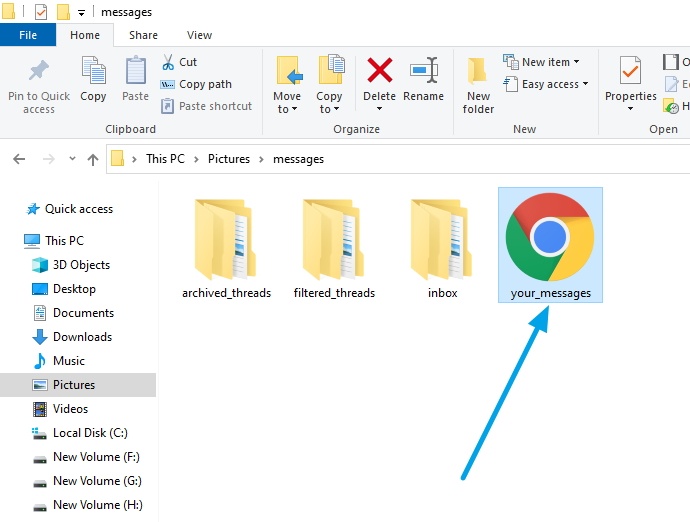The image size is (690, 522).
Task: Switch to the Home ribbon tab
Action: coord(85,35)
